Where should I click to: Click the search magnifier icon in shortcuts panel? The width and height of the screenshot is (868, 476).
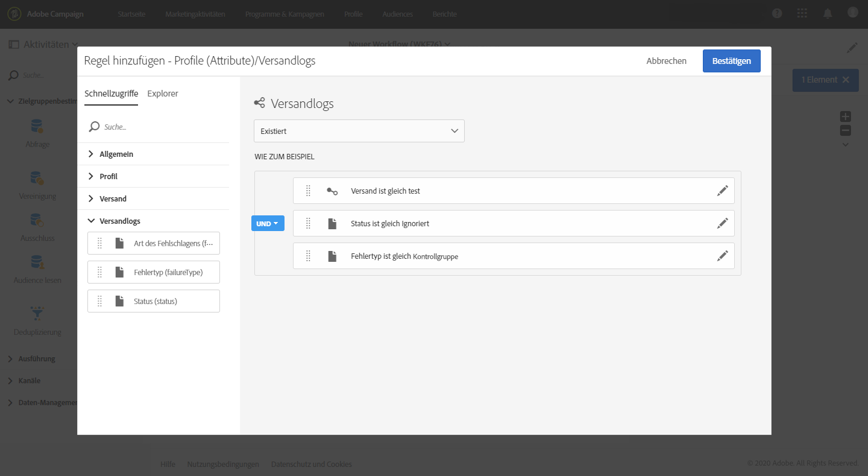pyautogui.click(x=94, y=127)
